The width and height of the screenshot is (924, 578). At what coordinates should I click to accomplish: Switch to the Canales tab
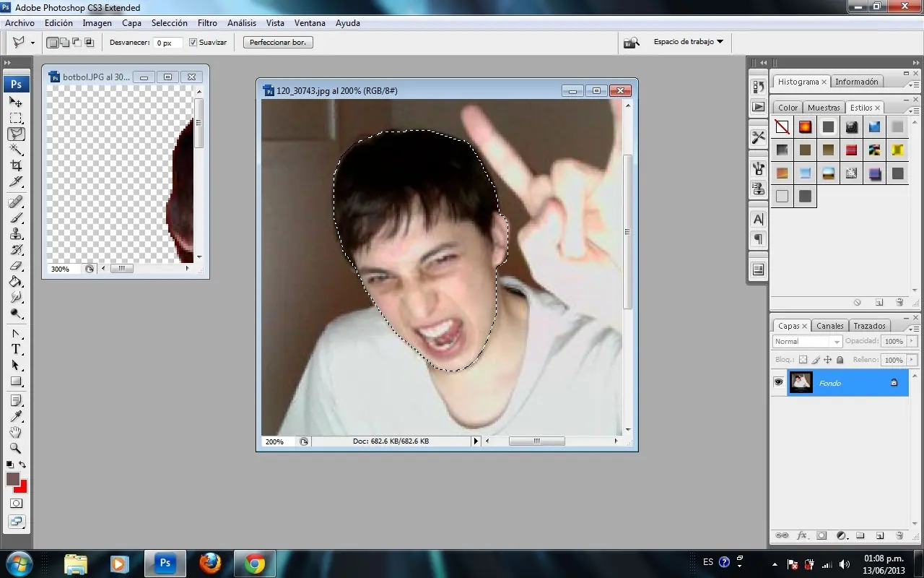pos(829,326)
